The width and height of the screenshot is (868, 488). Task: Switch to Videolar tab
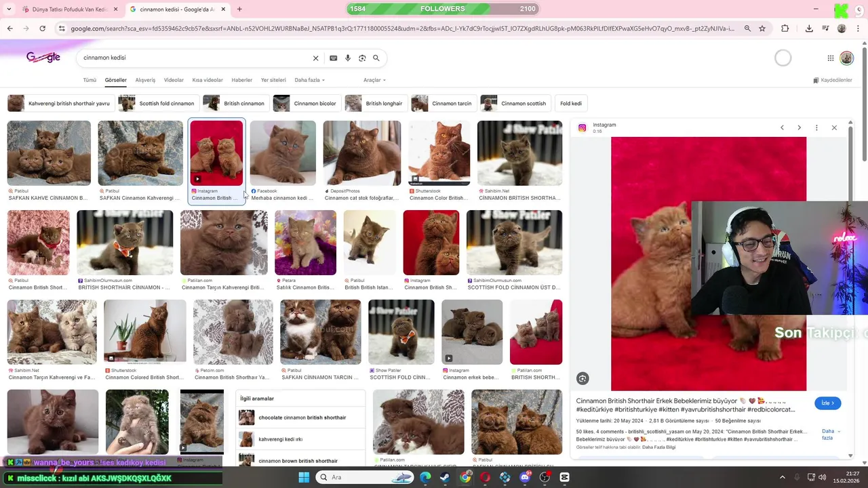(174, 80)
